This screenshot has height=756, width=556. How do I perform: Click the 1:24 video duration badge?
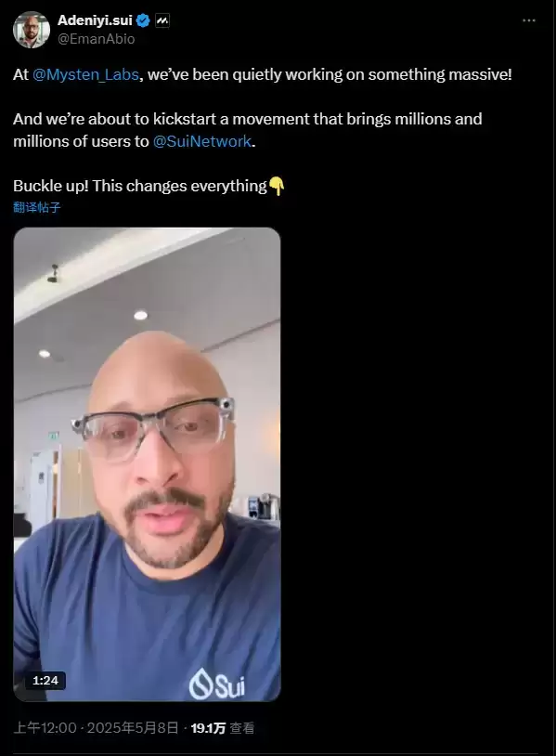click(x=45, y=680)
